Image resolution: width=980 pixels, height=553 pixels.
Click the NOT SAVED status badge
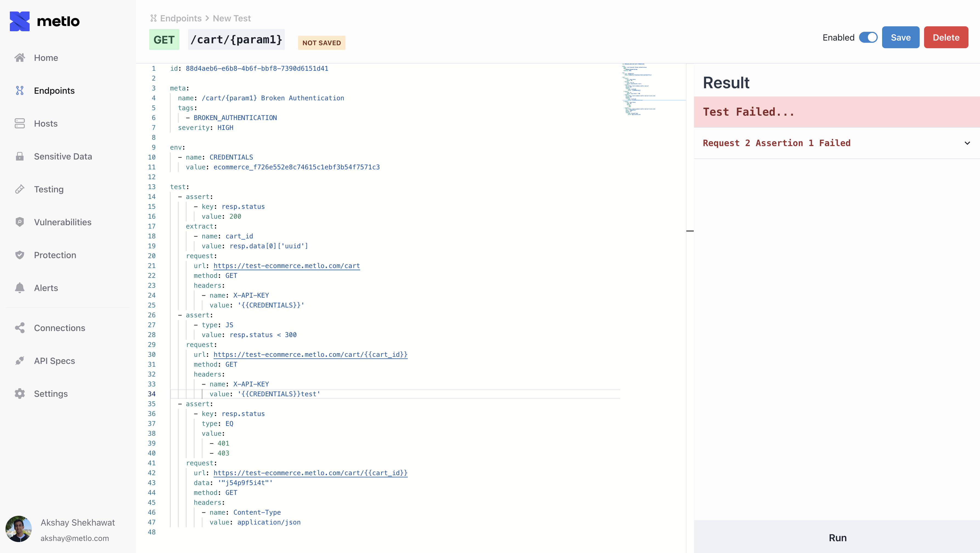(322, 42)
